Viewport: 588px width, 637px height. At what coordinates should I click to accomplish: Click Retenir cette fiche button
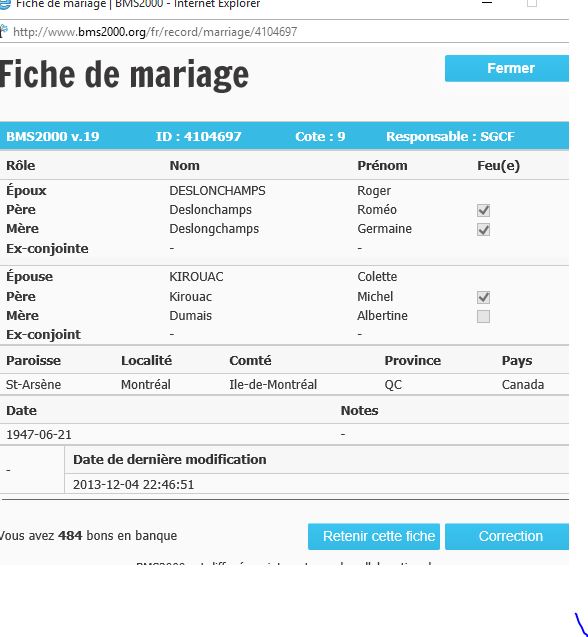pos(374,536)
